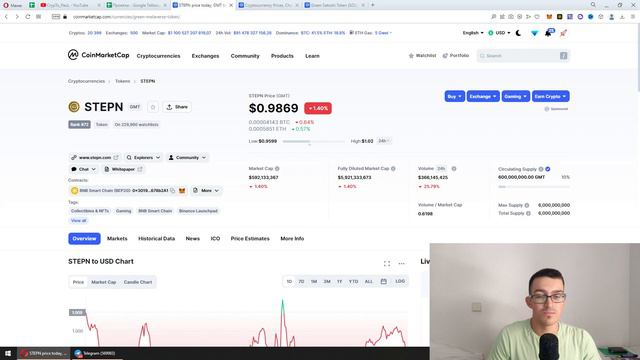Open Cryptocurrencies nav menu
This screenshot has width=640, height=360.
[158, 56]
